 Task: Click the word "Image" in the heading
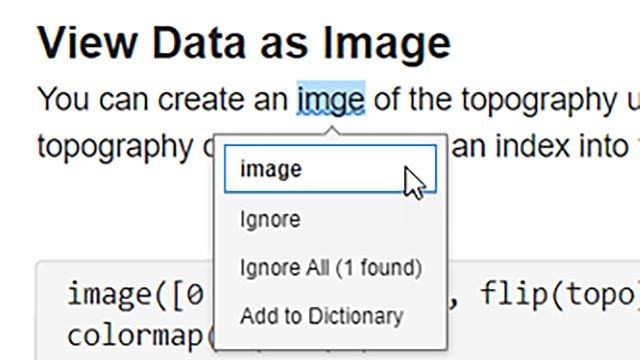387,44
